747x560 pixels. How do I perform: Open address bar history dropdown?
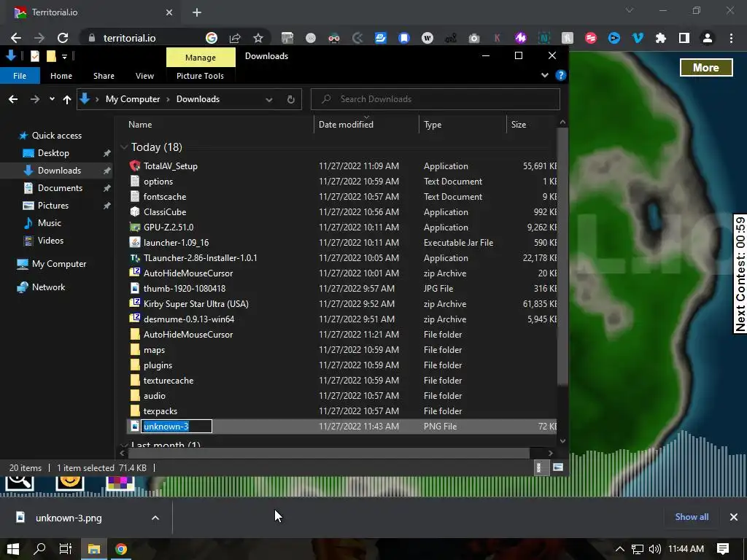click(x=269, y=99)
